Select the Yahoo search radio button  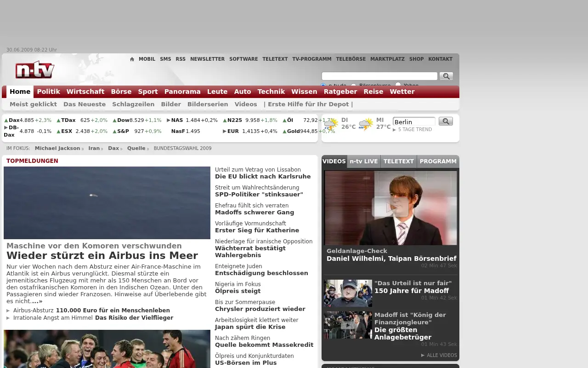click(x=398, y=85)
